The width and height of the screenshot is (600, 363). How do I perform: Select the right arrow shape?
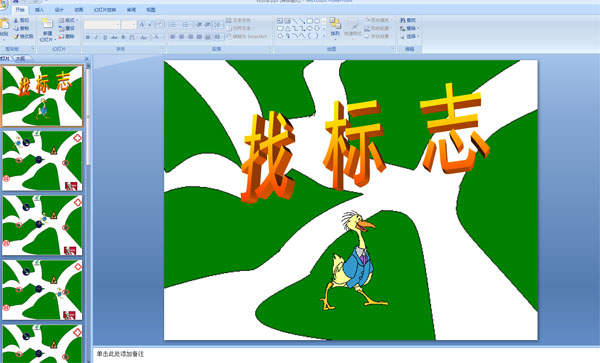point(310,28)
